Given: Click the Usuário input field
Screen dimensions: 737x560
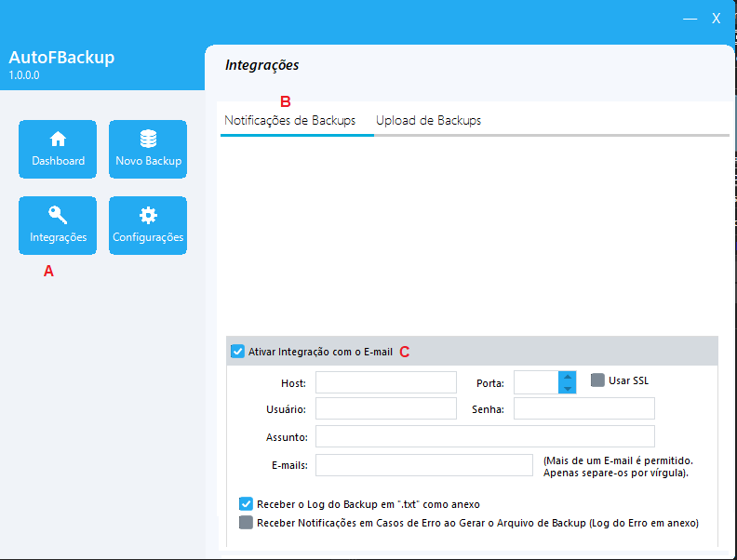Looking at the screenshot, I should [x=386, y=408].
